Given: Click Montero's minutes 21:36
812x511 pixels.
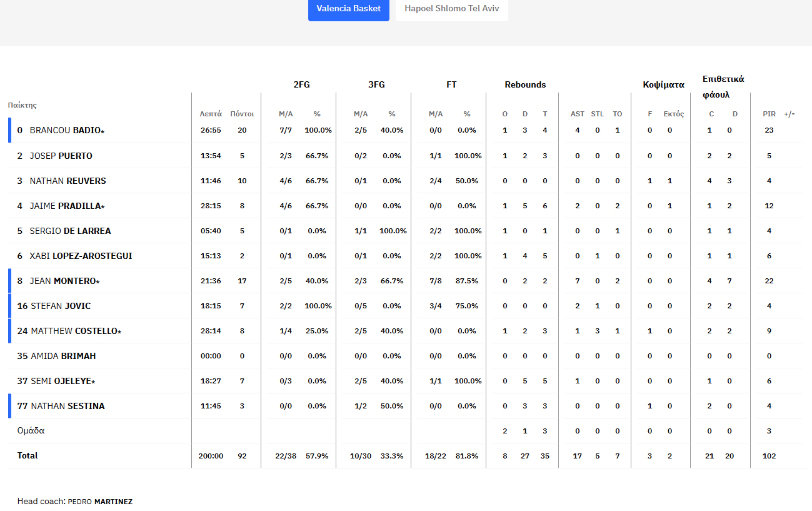Looking at the screenshot, I should [211, 281].
